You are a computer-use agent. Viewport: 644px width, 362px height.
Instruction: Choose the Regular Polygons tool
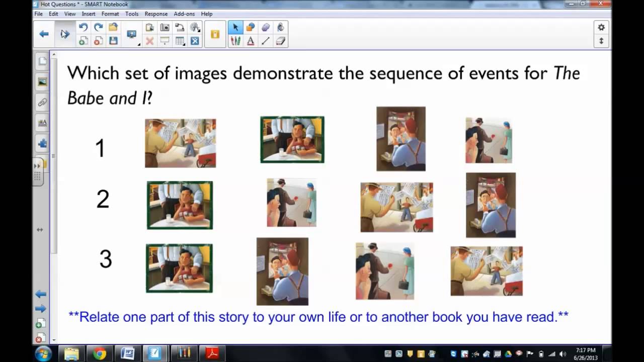pyautogui.click(x=266, y=28)
